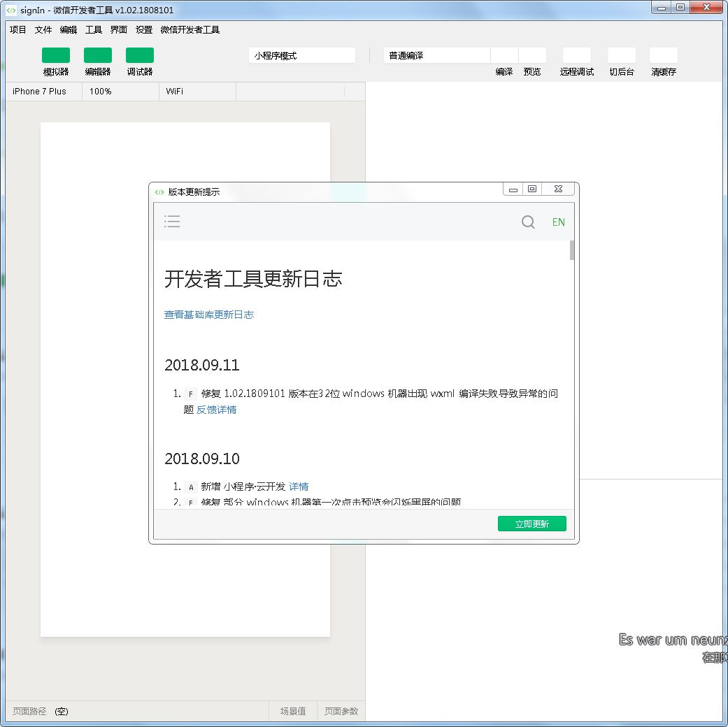Image resolution: width=728 pixels, height=727 pixels.
Task: Maximize the 版本更新提示 dialog
Action: (532, 189)
